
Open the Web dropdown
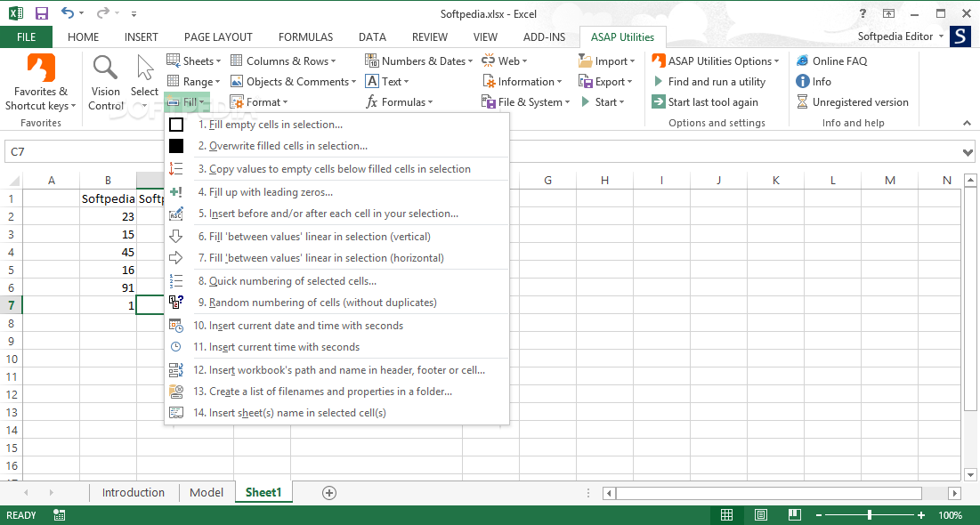point(505,61)
